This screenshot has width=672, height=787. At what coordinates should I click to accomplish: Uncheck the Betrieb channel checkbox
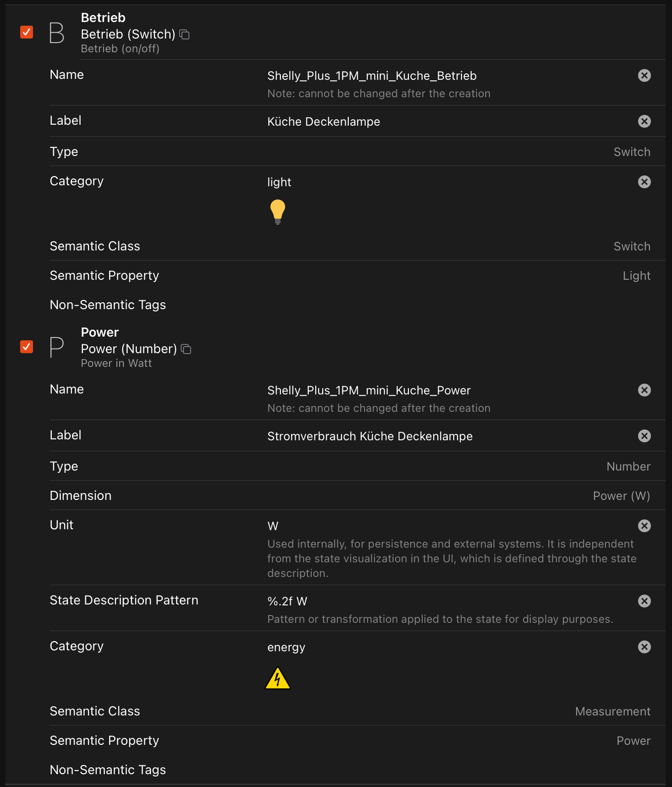tap(27, 32)
